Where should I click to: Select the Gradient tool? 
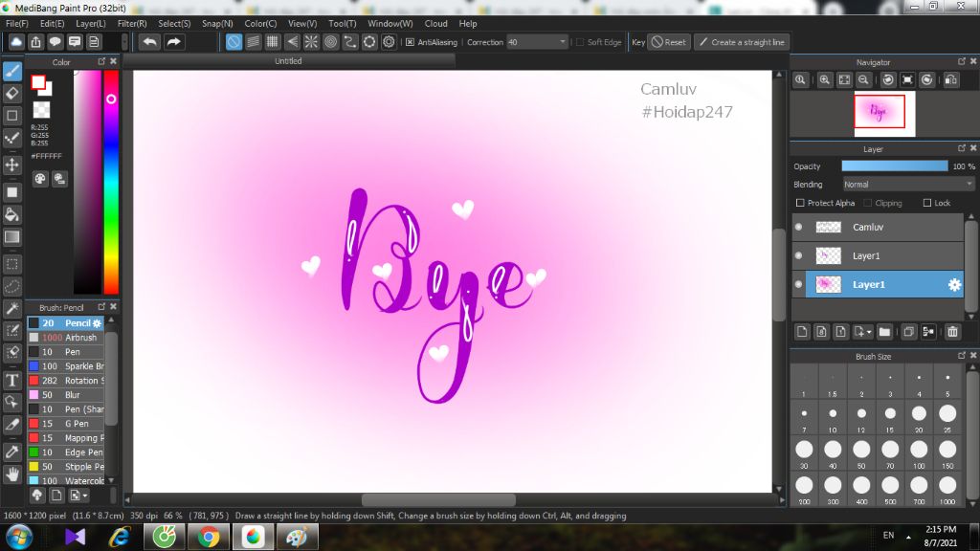tap(11, 237)
